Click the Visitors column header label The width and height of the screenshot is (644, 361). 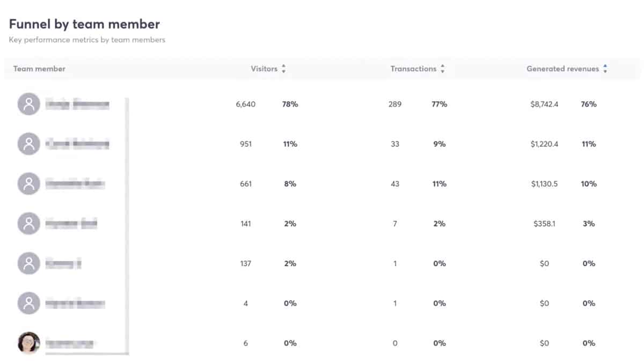[x=264, y=69]
